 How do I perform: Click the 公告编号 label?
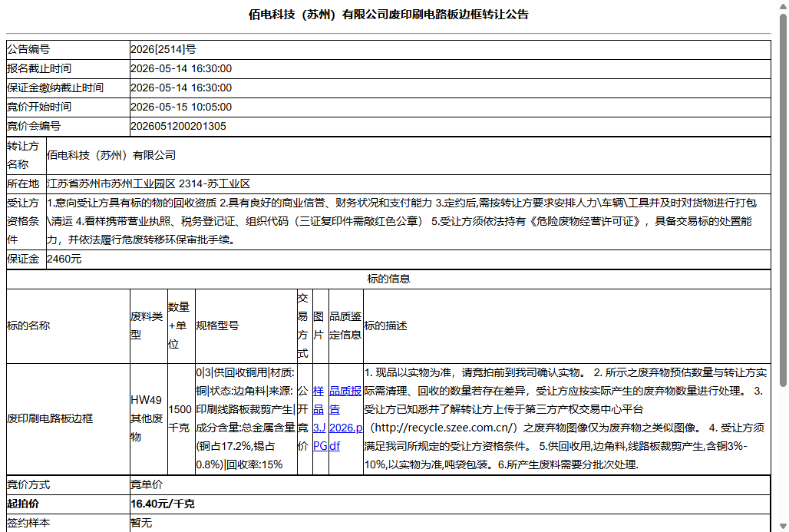coord(28,49)
